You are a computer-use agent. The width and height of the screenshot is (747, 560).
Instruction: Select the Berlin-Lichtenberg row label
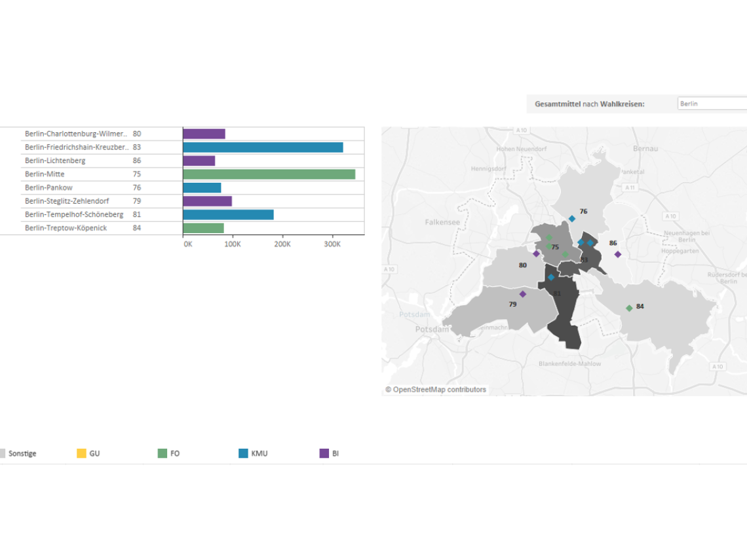click(x=55, y=160)
